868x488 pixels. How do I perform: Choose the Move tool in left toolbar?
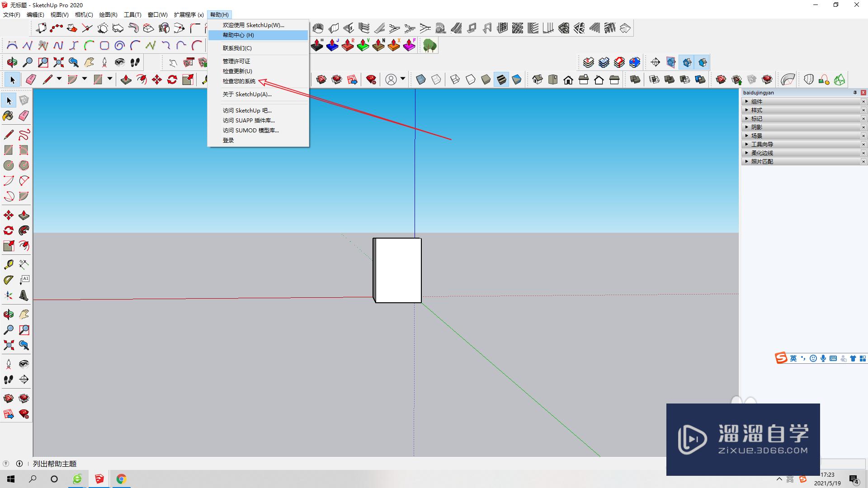tap(8, 215)
